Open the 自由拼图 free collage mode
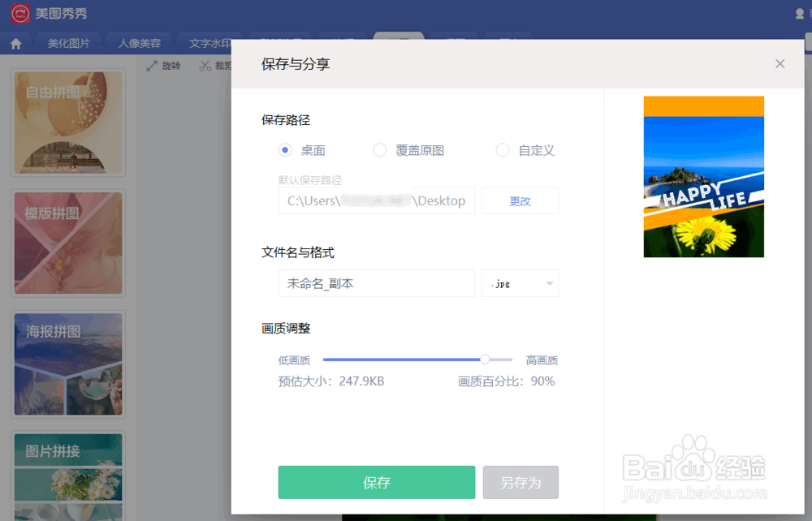The height and width of the screenshot is (521, 812). click(67, 123)
